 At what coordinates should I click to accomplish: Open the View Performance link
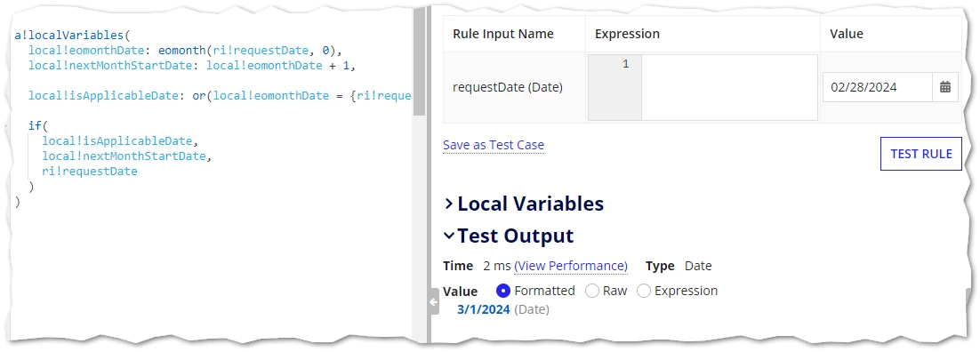click(x=571, y=266)
